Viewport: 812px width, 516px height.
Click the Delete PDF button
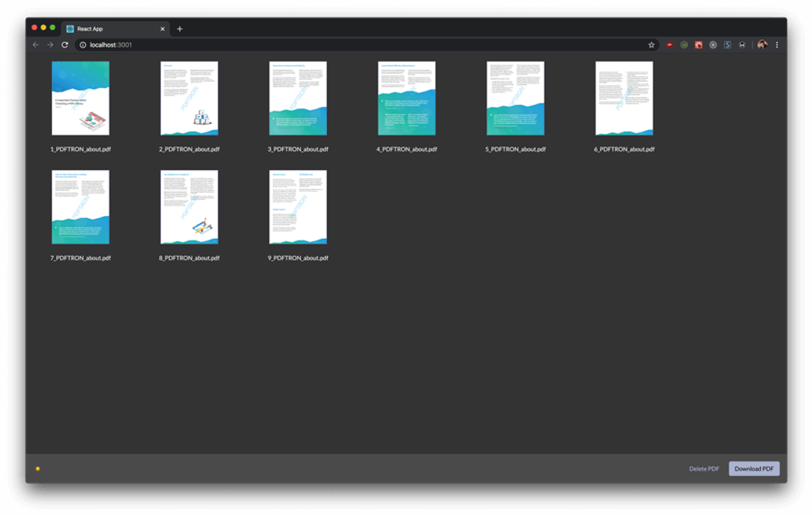(704, 468)
